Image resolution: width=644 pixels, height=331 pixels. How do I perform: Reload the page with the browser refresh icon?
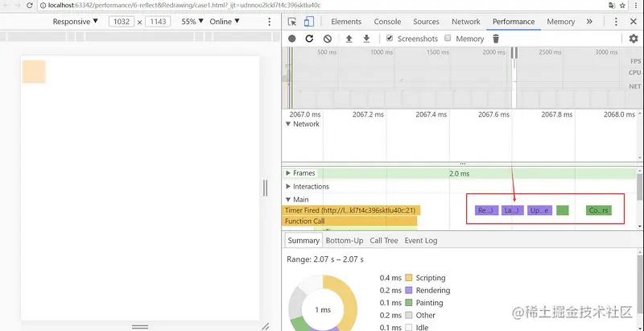(x=30, y=6)
